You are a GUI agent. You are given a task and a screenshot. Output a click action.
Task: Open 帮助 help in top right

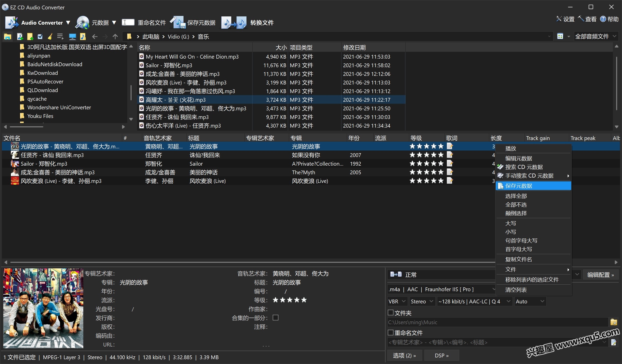(609, 19)
